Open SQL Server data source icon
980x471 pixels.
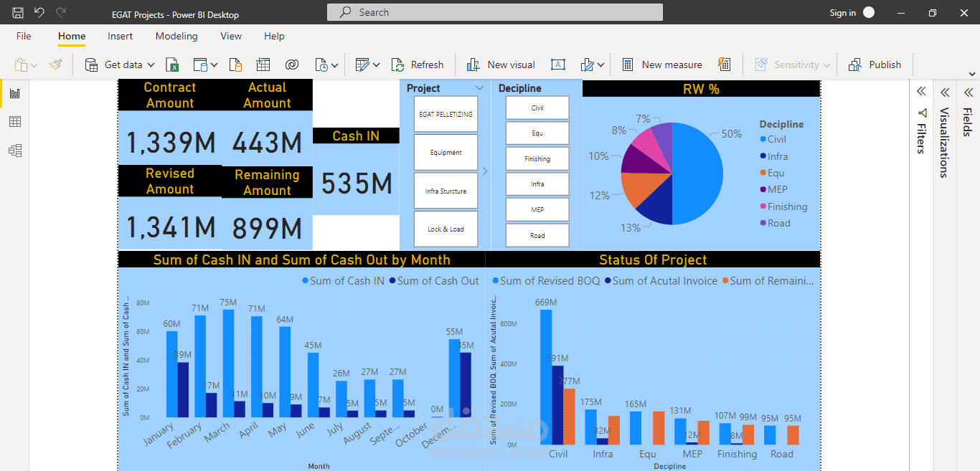click(x=235, y=65)
